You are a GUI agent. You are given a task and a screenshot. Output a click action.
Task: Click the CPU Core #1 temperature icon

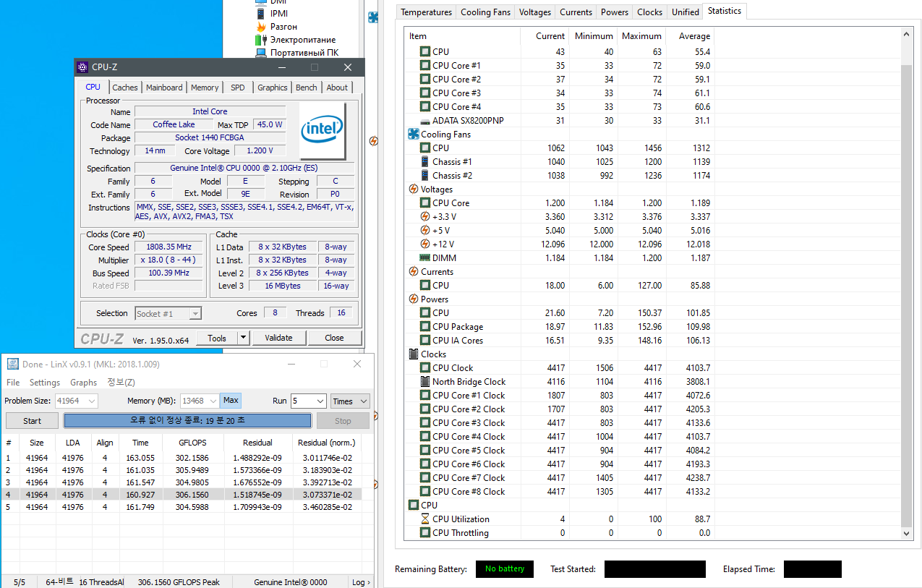(425, 66)
